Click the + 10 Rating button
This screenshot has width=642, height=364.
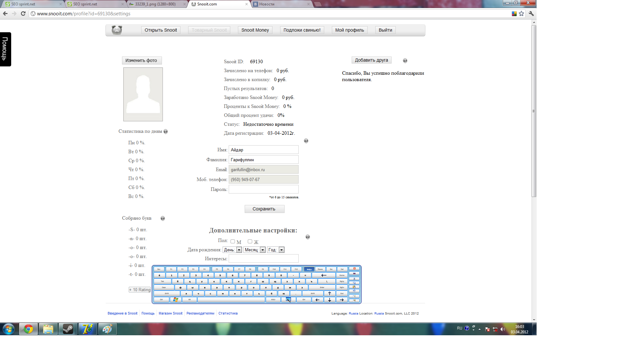tap(140, 290)
